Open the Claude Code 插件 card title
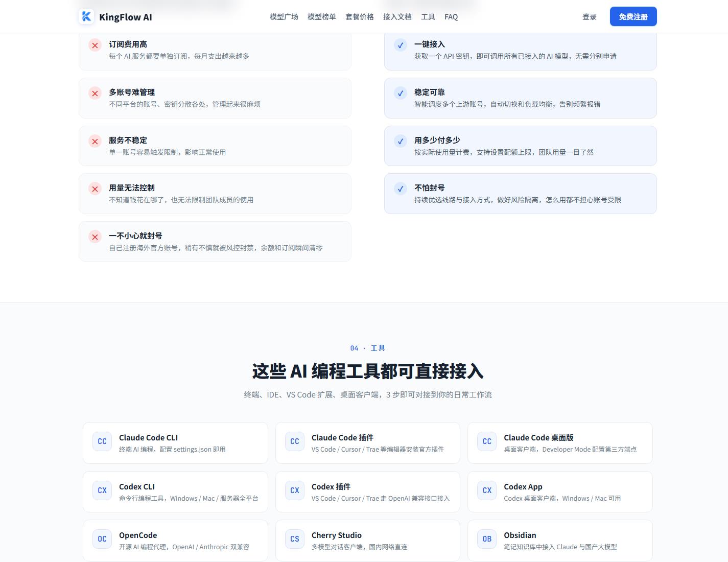The height and width of the screenshot is (562, 728). coord(342,438)
